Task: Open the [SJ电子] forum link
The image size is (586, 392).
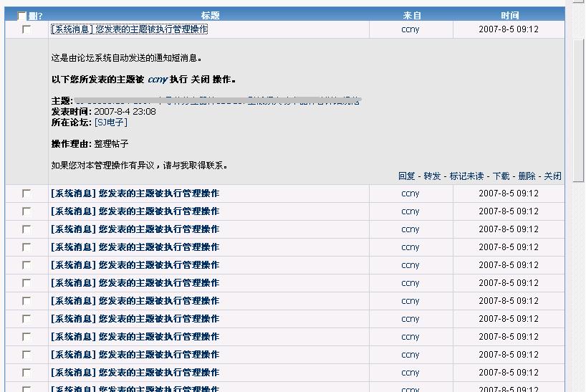Action: coord(111,123)
